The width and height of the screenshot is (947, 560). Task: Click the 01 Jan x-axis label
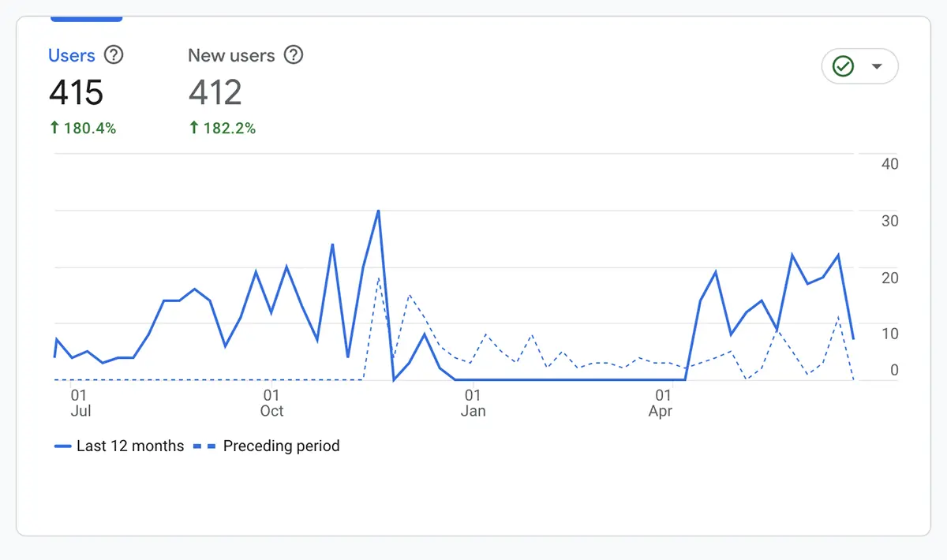473,402
